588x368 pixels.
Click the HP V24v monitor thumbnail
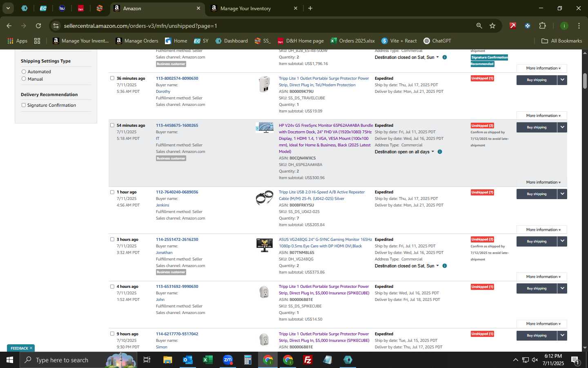[265, 128]
